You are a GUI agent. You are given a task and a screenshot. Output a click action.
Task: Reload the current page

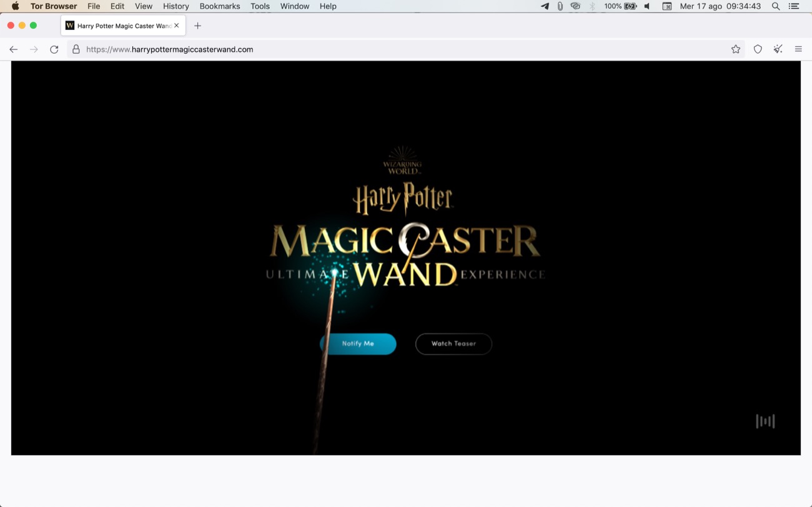point(54,49)
